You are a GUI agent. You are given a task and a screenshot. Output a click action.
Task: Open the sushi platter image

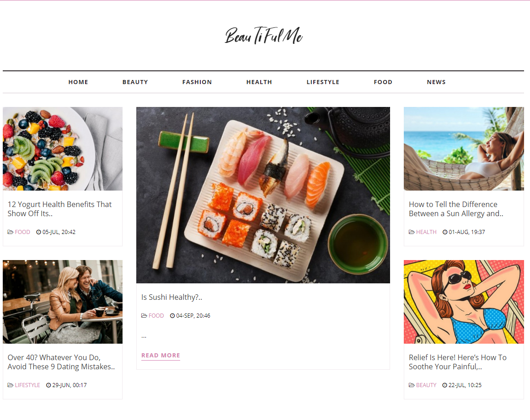(x=263, y=195)
